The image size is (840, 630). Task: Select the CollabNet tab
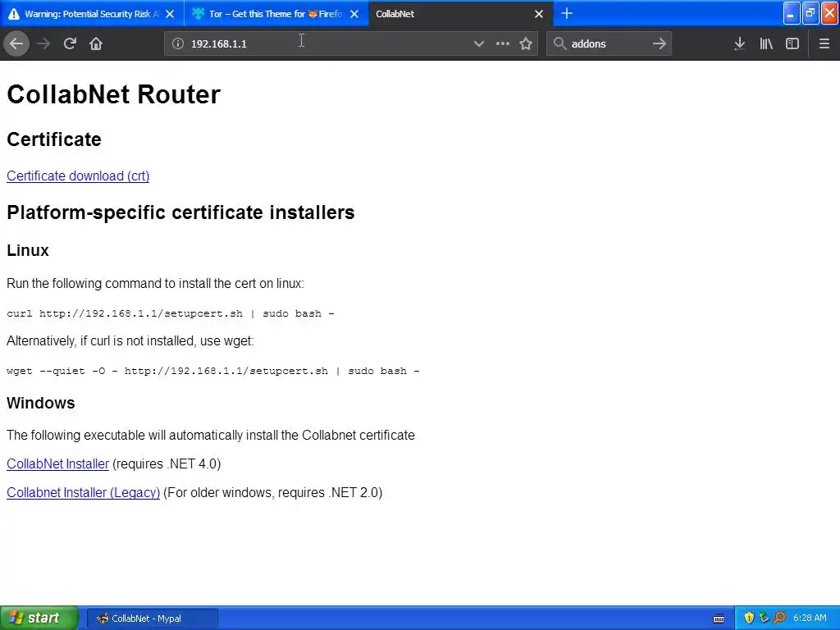click(460, 14)
